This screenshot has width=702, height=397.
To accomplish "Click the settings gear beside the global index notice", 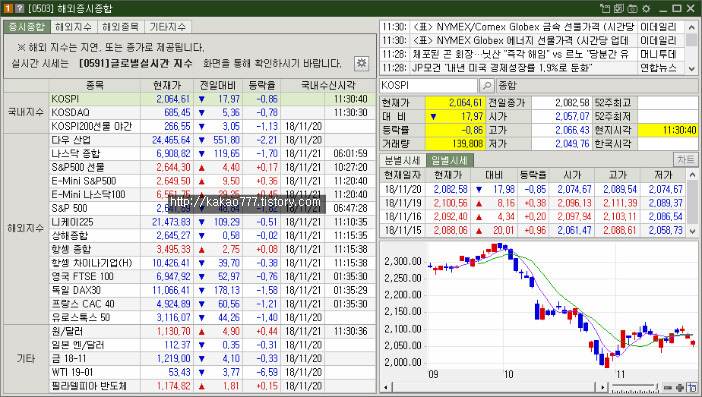I will click(361, 63).
